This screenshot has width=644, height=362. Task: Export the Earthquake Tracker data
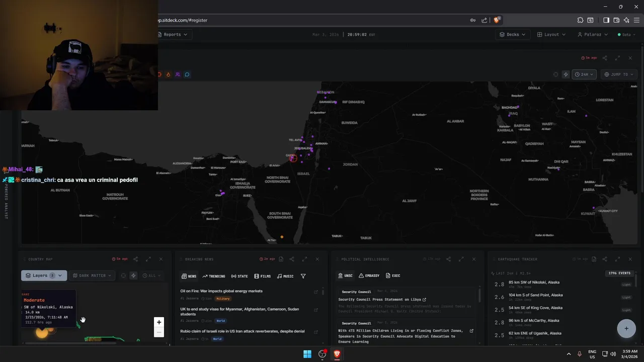[594, 259]
